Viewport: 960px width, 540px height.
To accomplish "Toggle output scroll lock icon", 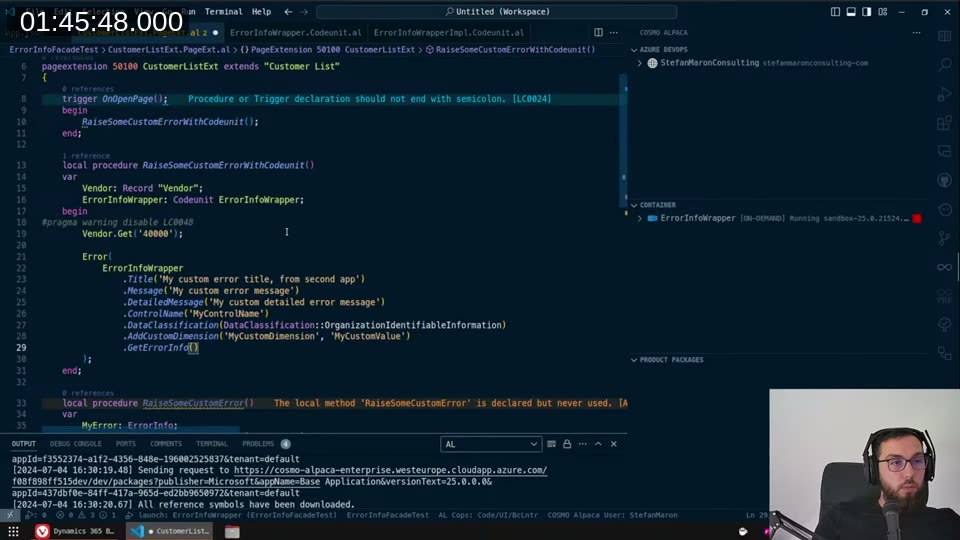I will [567, 444].
